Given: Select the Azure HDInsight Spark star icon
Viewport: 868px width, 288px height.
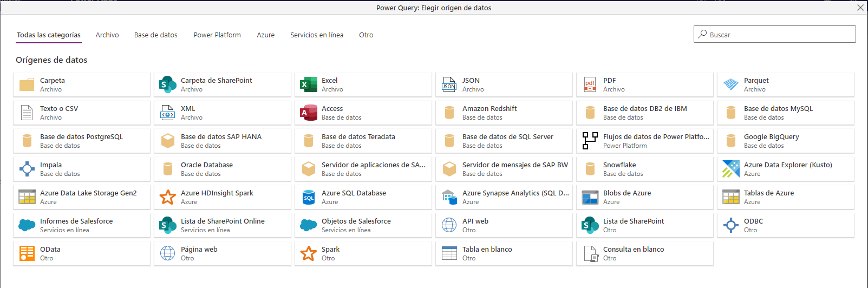Looking at the screenshot, I should [168, 197].
